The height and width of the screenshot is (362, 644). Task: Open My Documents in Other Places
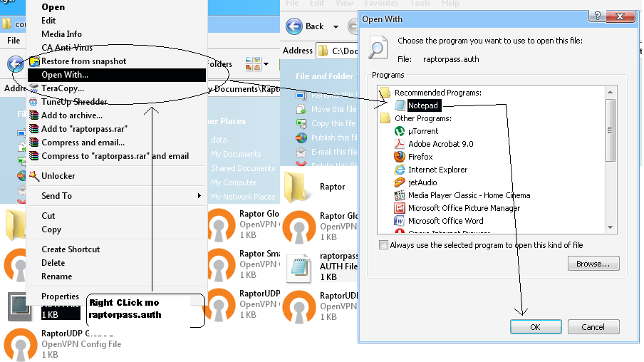(x=236, y=154)
